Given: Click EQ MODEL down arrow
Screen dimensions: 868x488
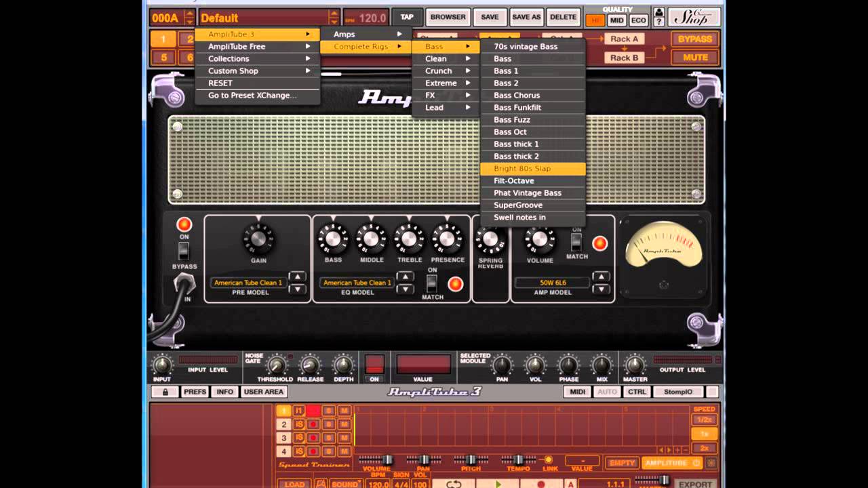Looking at the screenshot, I should point(405,289).
